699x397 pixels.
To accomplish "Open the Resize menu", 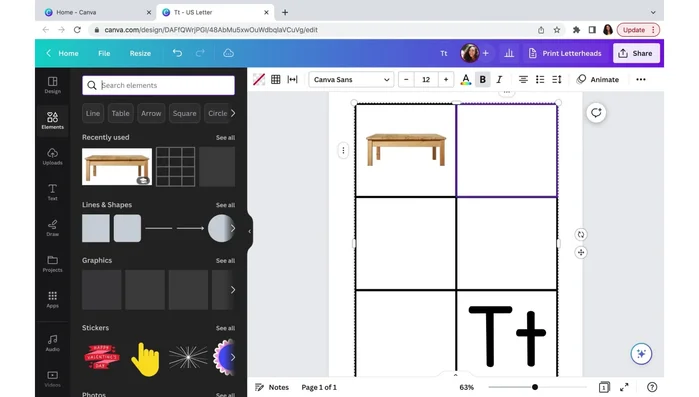I will pos(140,53).
